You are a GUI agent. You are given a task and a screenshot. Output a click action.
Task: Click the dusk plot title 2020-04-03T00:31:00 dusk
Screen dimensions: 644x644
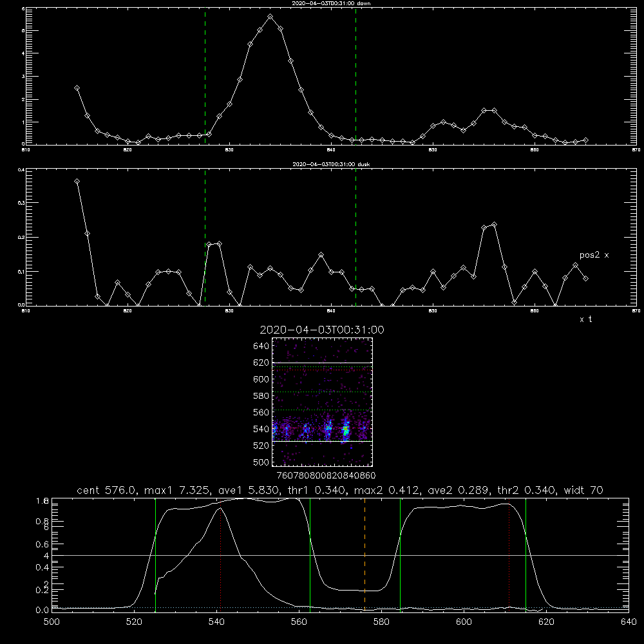331,164
